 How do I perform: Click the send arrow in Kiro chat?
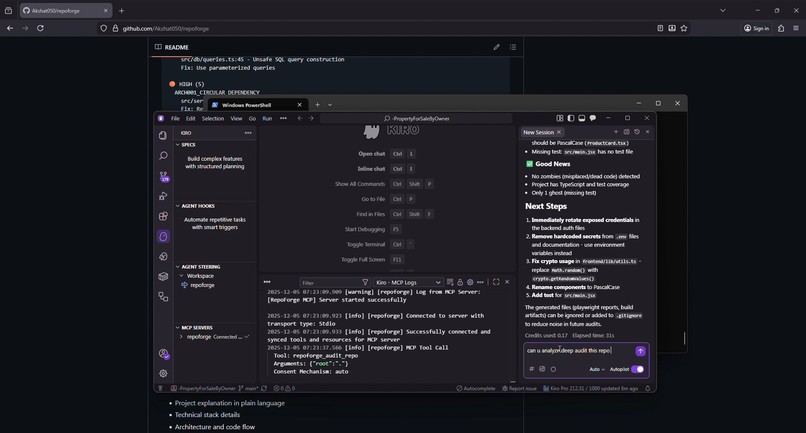coord(640,351)
